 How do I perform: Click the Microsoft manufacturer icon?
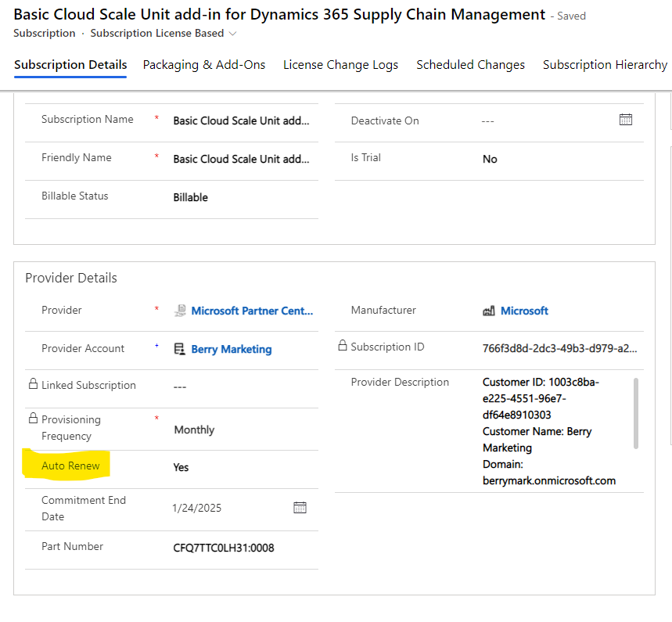point(489,311)
